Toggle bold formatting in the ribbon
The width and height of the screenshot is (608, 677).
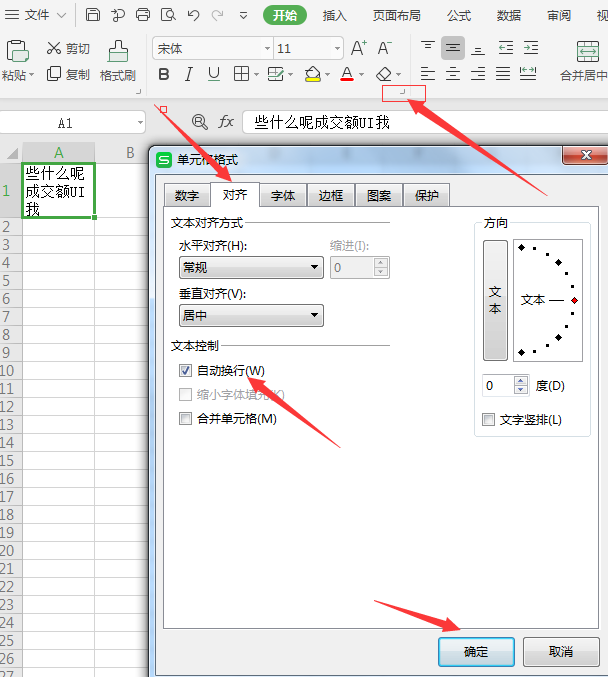point(164,75)
